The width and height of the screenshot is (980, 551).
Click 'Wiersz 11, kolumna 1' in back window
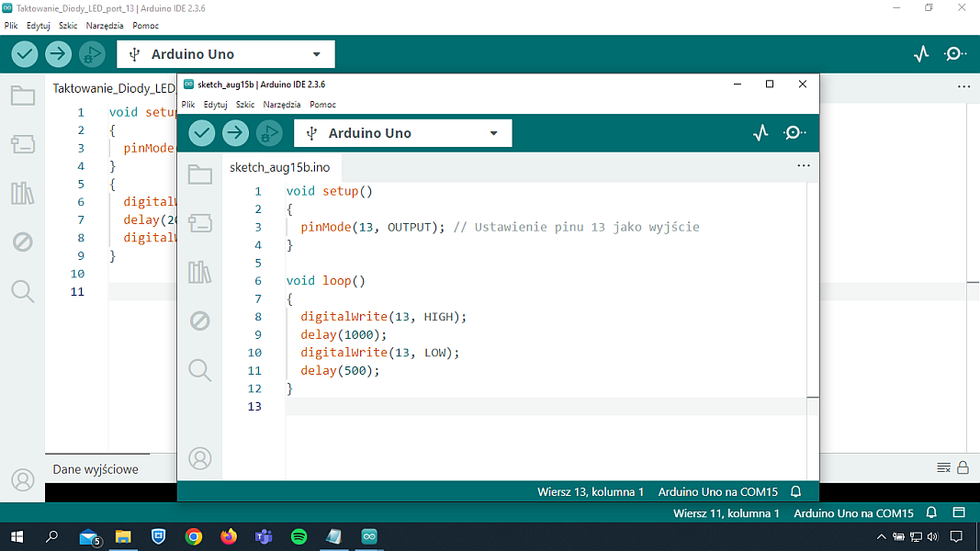727,513
